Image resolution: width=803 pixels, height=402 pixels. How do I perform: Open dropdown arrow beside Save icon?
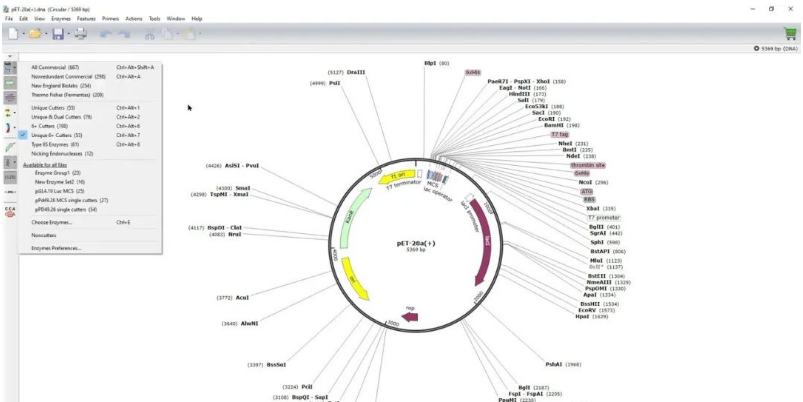coord(69,35)
